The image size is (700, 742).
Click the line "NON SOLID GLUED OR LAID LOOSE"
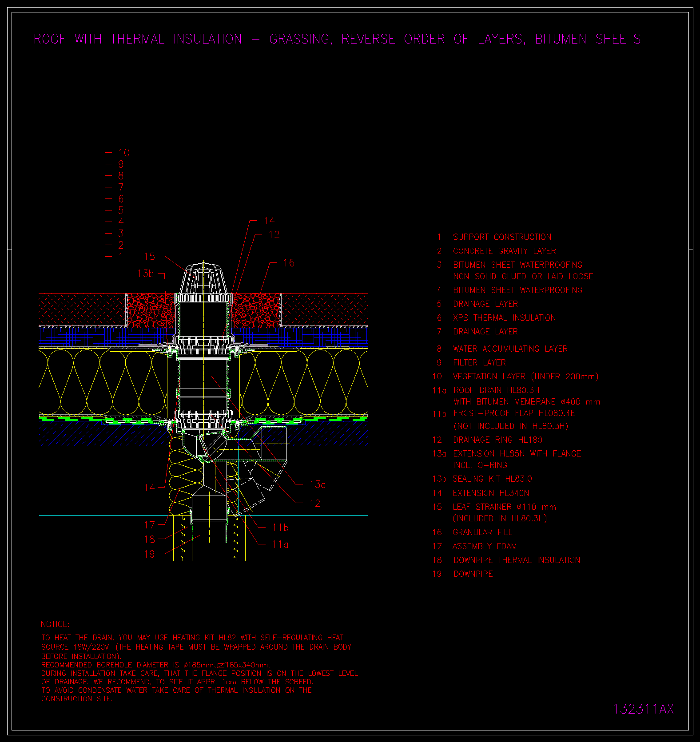523,276
